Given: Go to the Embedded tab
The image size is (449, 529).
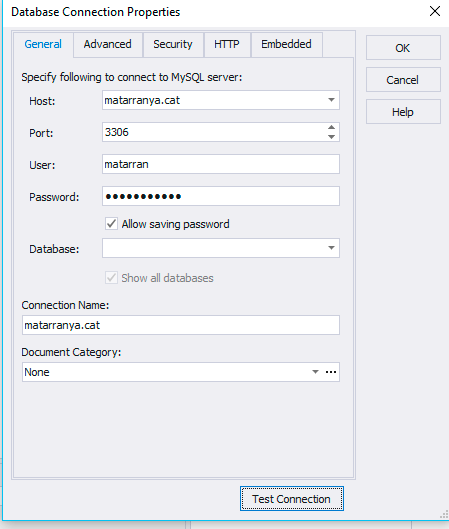Looking at the screenshot, I should pos(286,44).
